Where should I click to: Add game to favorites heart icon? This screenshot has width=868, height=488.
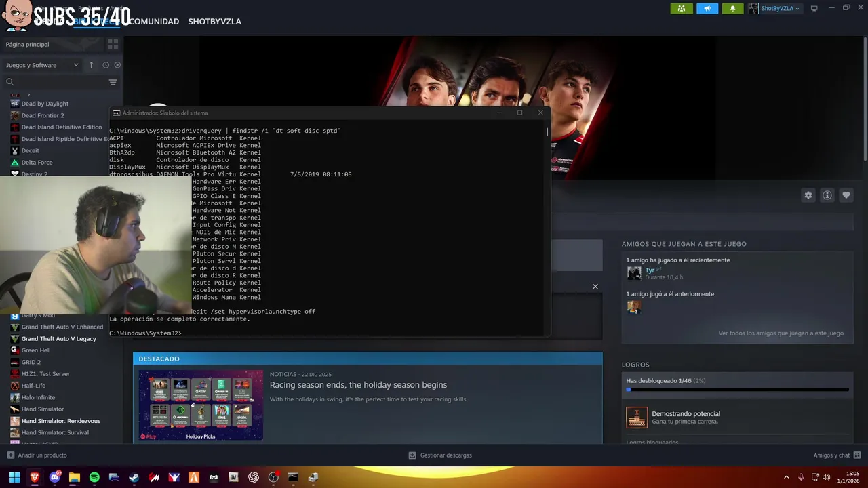[846, 195]
